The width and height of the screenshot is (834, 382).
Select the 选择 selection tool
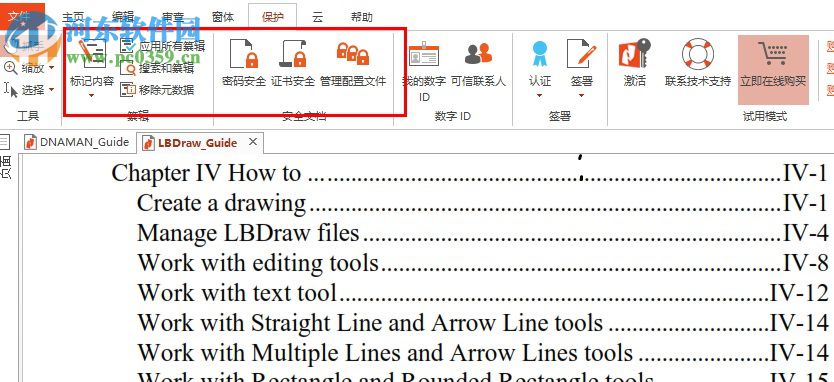pyautogui.click(x=24, y=89)
